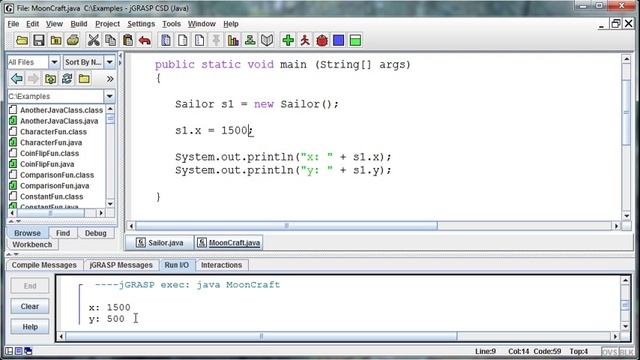Show more browser tools with double chevron

coord(110,78)
